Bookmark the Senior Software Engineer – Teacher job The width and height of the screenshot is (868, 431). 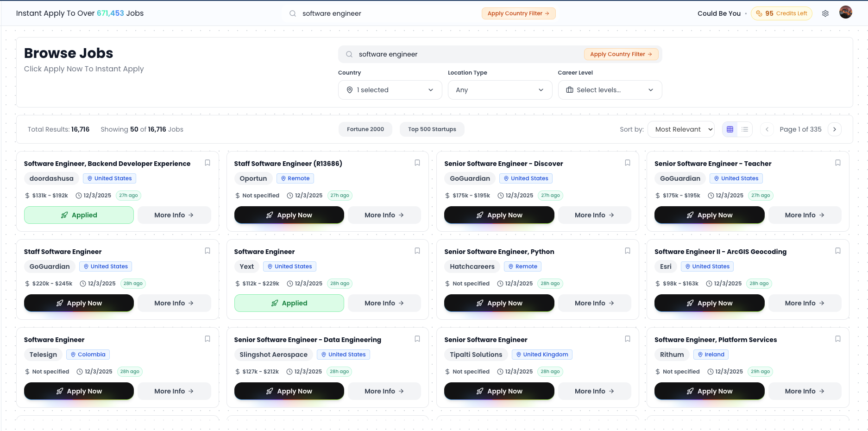[x=838, y=163]
